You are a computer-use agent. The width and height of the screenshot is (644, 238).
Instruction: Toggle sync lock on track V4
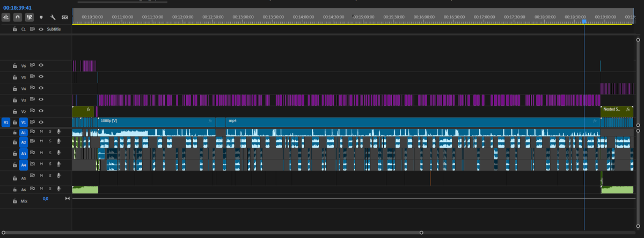(32, 88)
